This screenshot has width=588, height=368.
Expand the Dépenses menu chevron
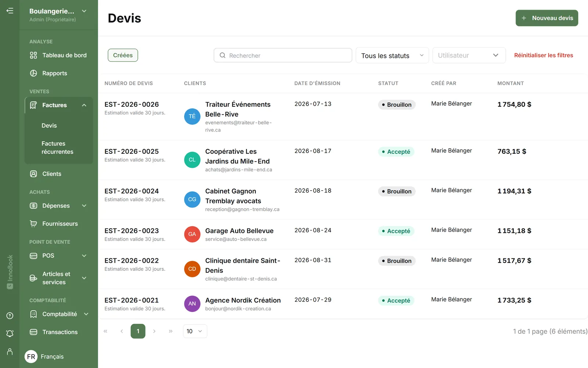click(x=84, y=206)
